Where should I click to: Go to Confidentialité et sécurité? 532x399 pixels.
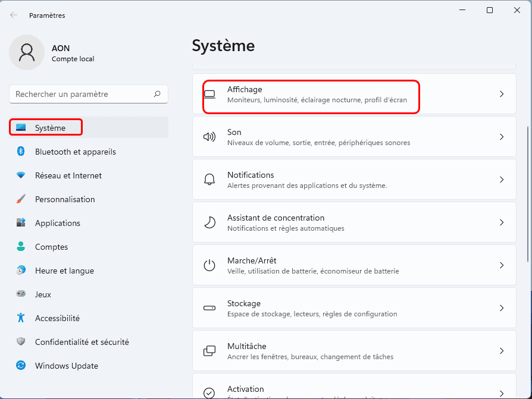[82, 342]
